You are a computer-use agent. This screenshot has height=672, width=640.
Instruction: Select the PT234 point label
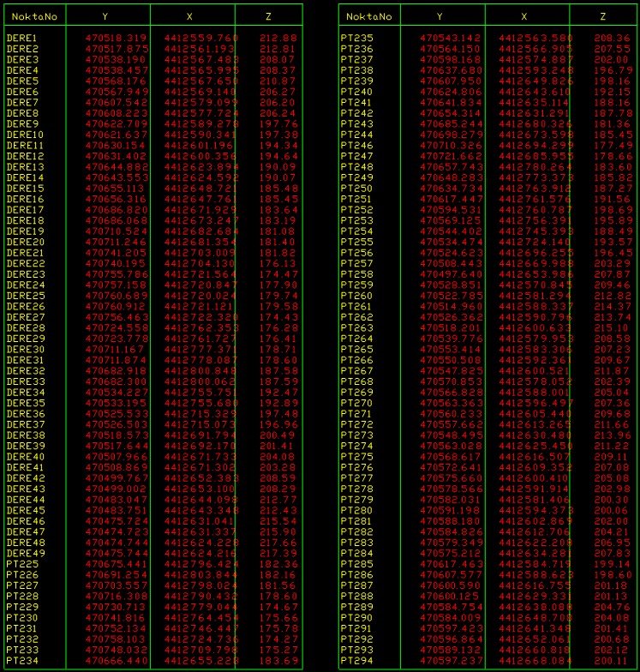point(21,660)
